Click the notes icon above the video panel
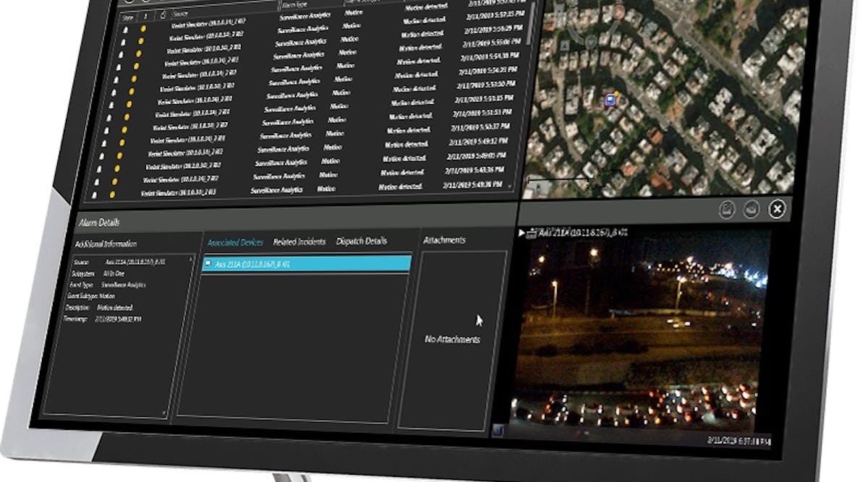 (x=727, y=210)
